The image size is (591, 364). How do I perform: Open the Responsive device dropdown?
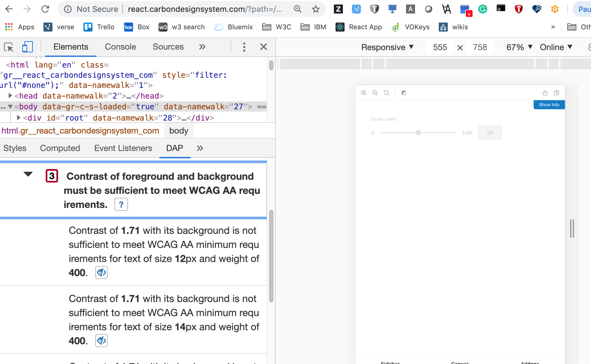coord(387,47)
